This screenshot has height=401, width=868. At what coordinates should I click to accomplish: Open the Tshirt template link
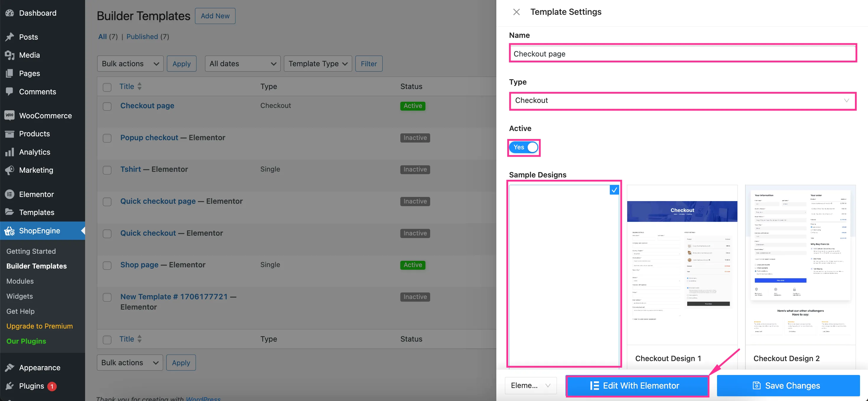coord(131,169)
